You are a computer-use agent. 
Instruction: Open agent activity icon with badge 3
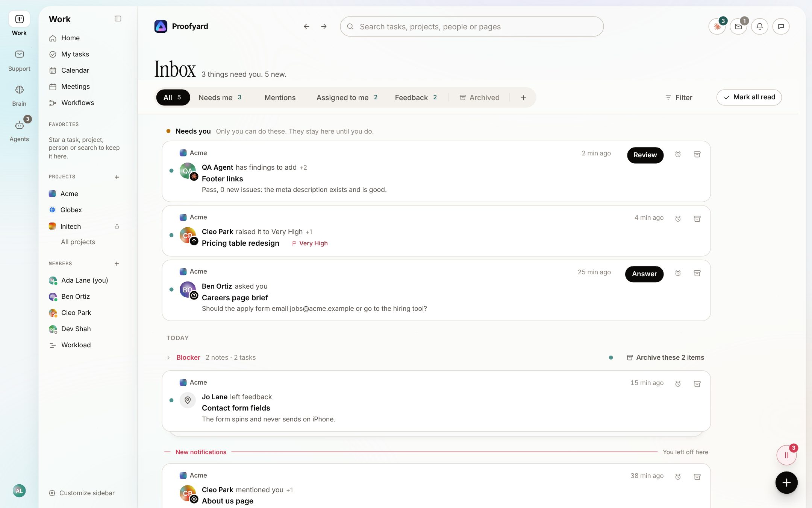click(x=717, y=26)
